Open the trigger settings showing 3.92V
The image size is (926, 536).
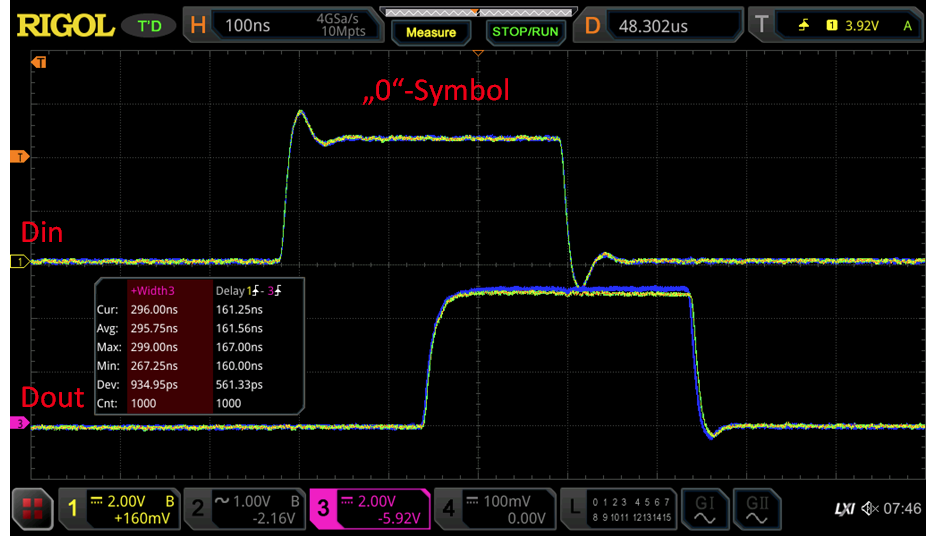tap(838, 25)
